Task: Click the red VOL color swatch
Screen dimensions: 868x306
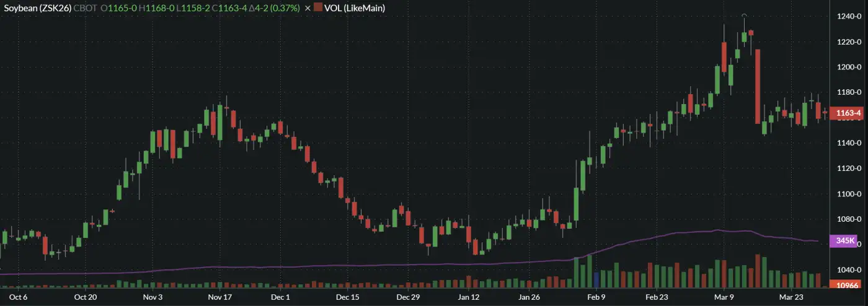Action: [318, 8]
